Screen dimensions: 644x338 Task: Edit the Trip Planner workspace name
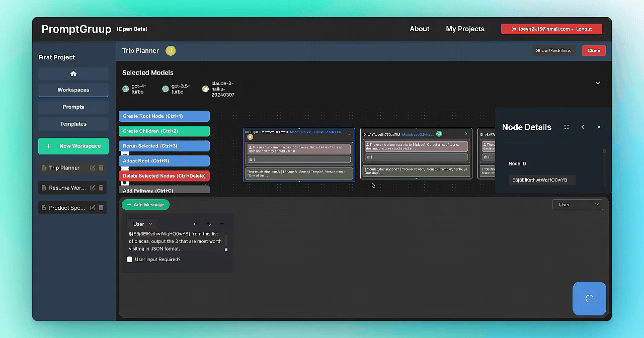92,167
